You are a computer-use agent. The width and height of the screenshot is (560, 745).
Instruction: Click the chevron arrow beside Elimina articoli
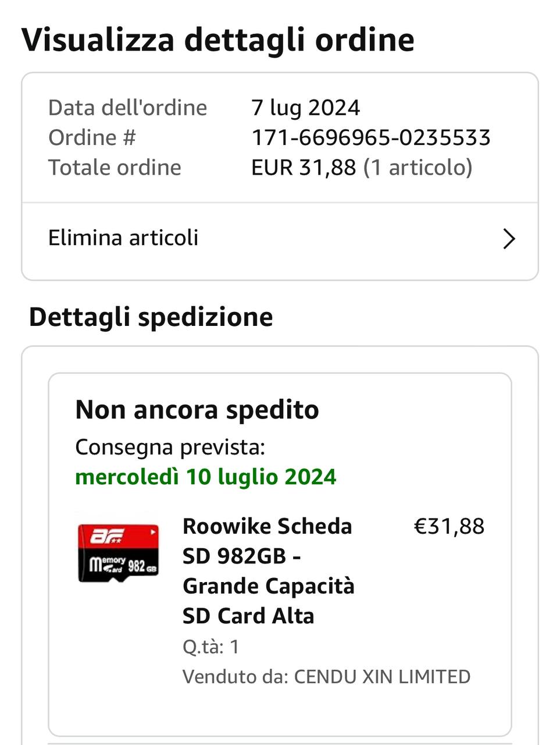pos(509,239)
